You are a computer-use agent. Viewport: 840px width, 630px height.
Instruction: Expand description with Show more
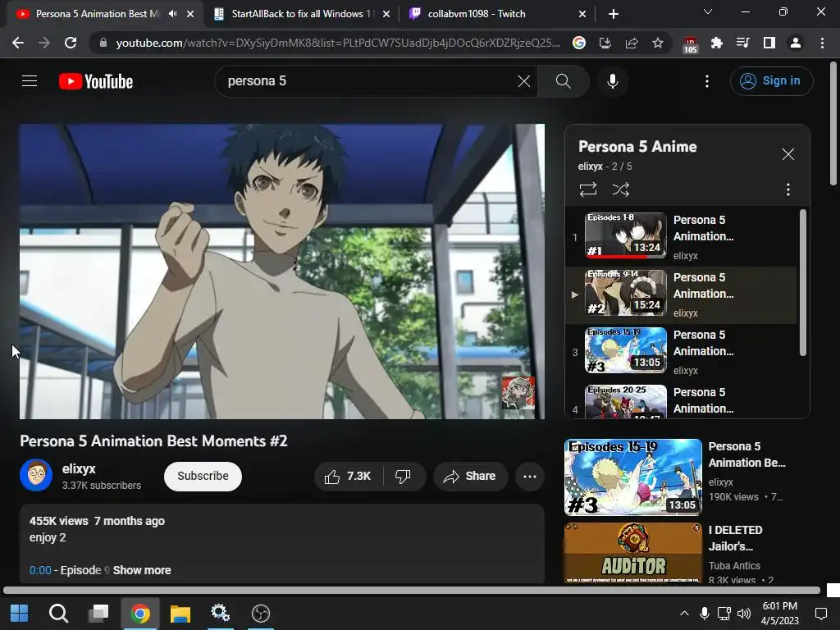(x=142, y=570)
